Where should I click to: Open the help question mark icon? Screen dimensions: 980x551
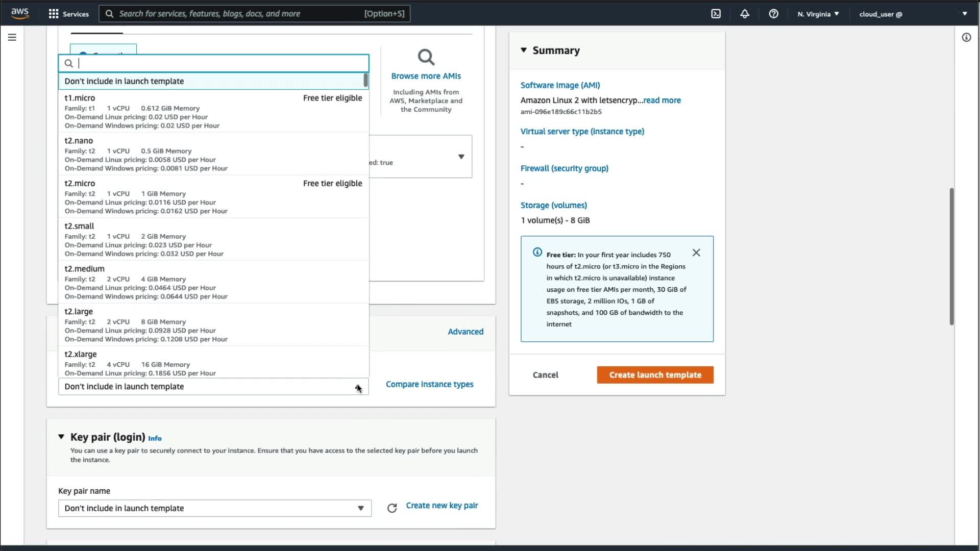[x=773, y=14]
